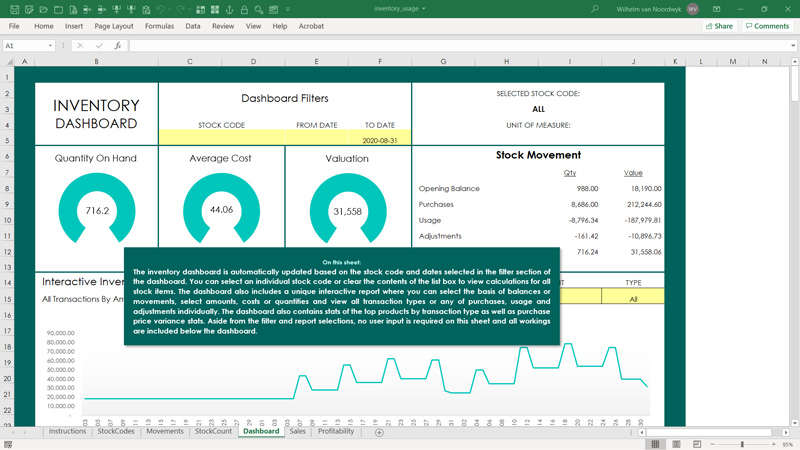Click the Save icon in quick access toolbar

14,9
